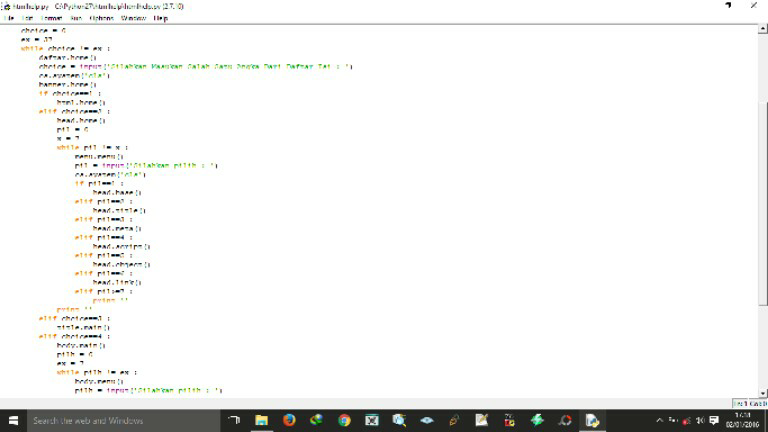Viewport: 768px width, 432px height.
Task: Click the editor scrollbar down arrow
Action: pyautogui.click(x=763, y=393)
